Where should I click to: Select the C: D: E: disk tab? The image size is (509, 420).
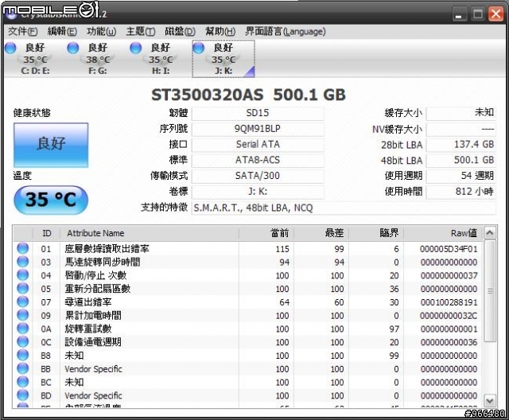point(35,59)
